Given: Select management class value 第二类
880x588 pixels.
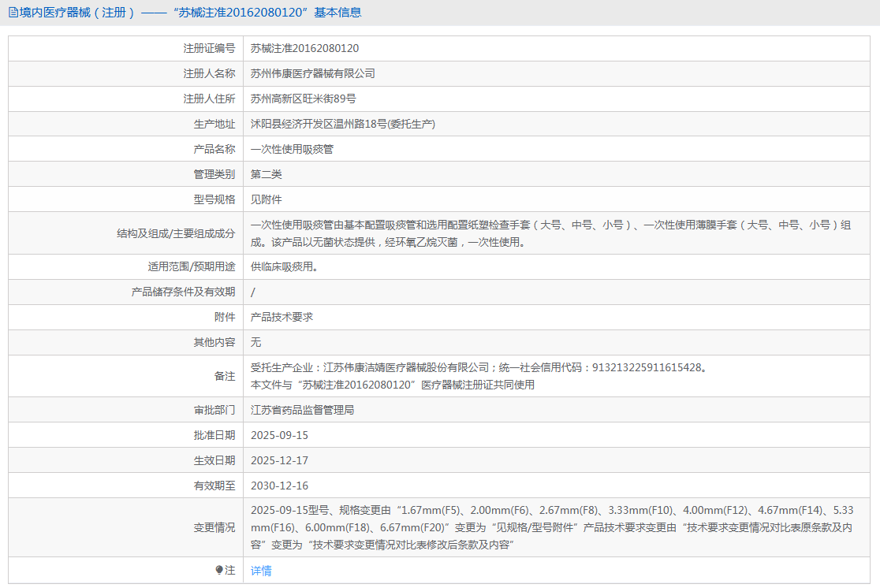Looking at the screenshot, I should point(266,174).
